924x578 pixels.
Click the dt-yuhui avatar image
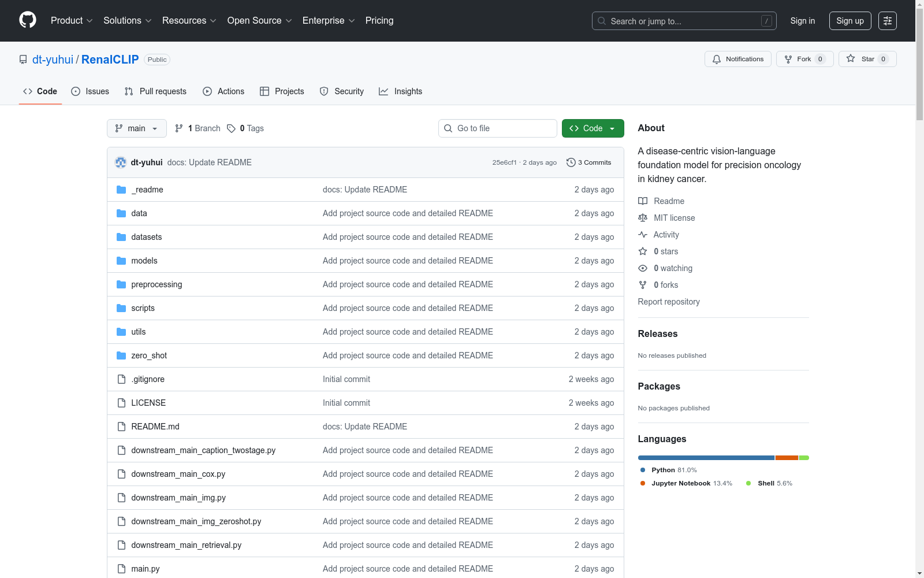tap(121, 162)
